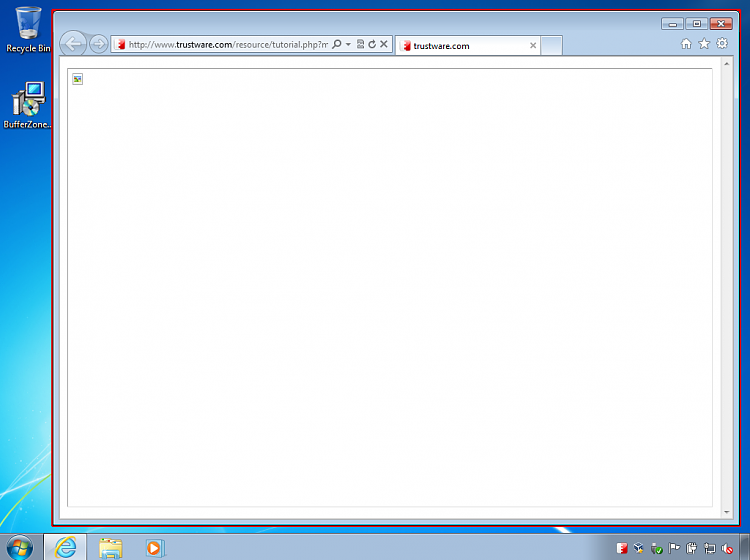Go to the Home page icon
The image size is (750, 560).
(686, 44)
